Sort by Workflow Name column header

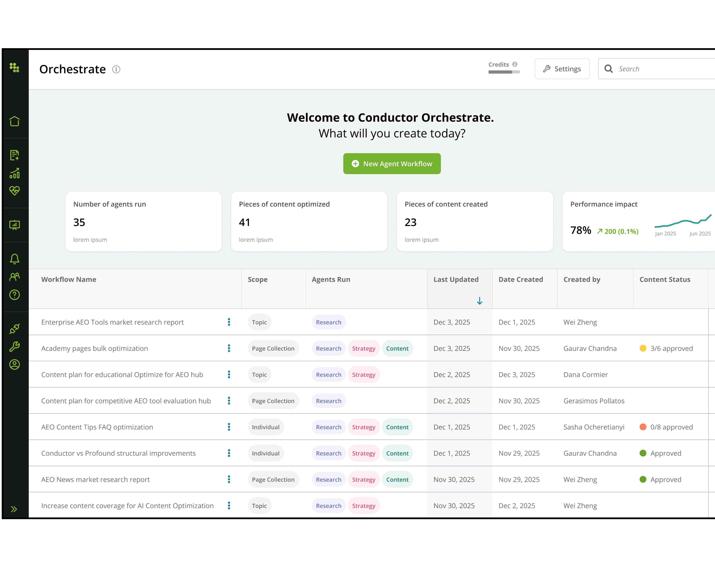(x=69, y=279)
